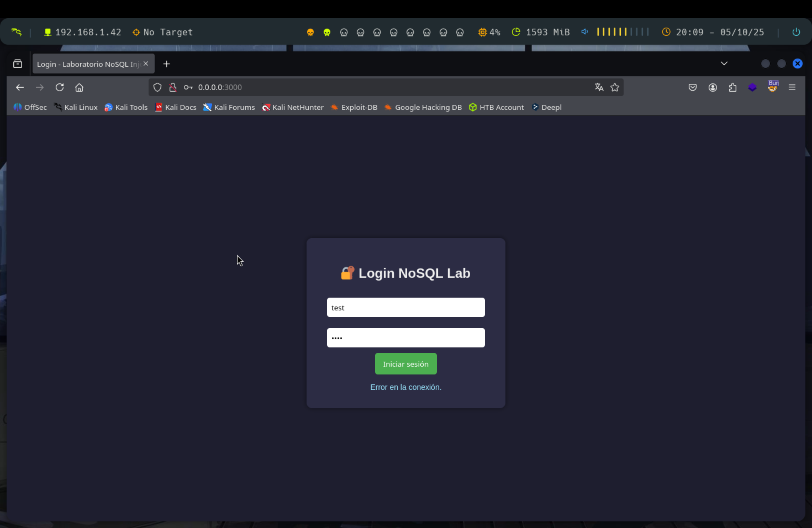Open the tracking protection shield icon

coord(157,87)
